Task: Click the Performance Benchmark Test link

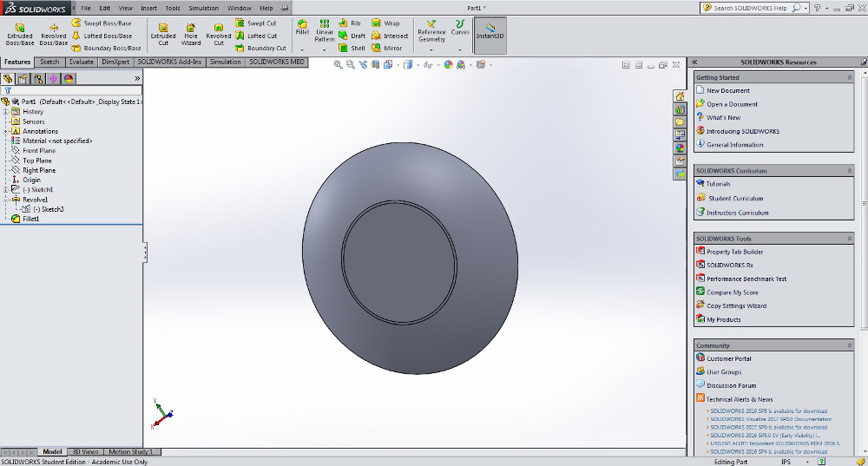Action: tap(746, 279)
